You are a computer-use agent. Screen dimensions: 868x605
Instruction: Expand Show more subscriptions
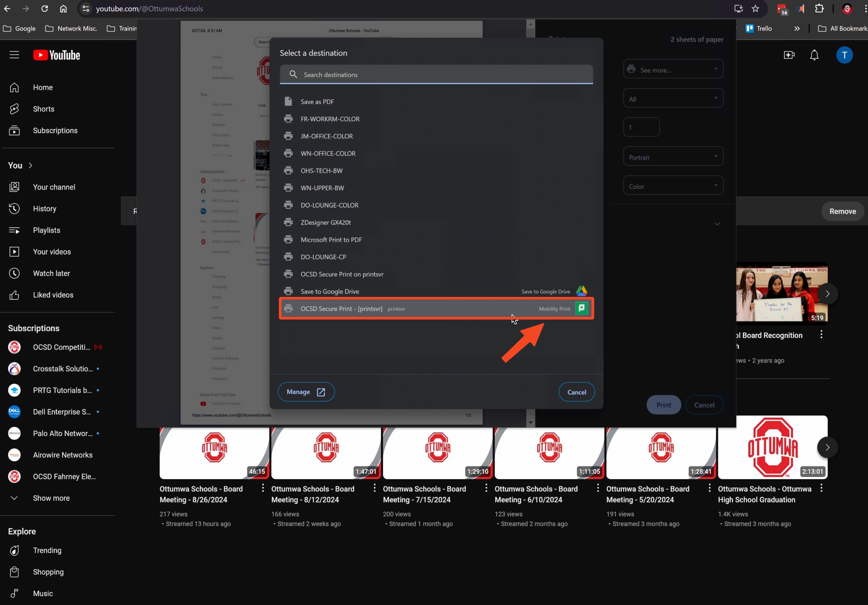click(51, 498)
